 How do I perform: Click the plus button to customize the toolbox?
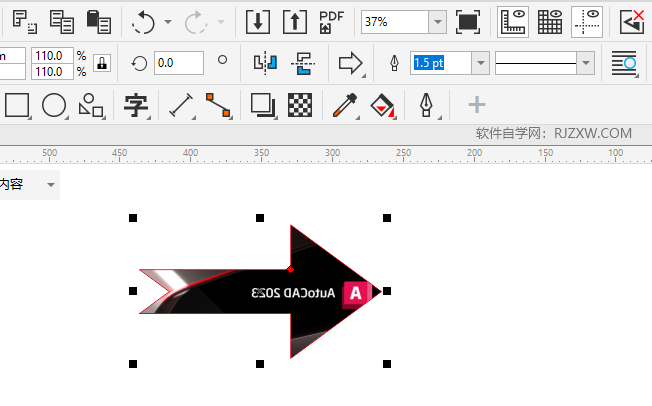click(x=477, y=105)
